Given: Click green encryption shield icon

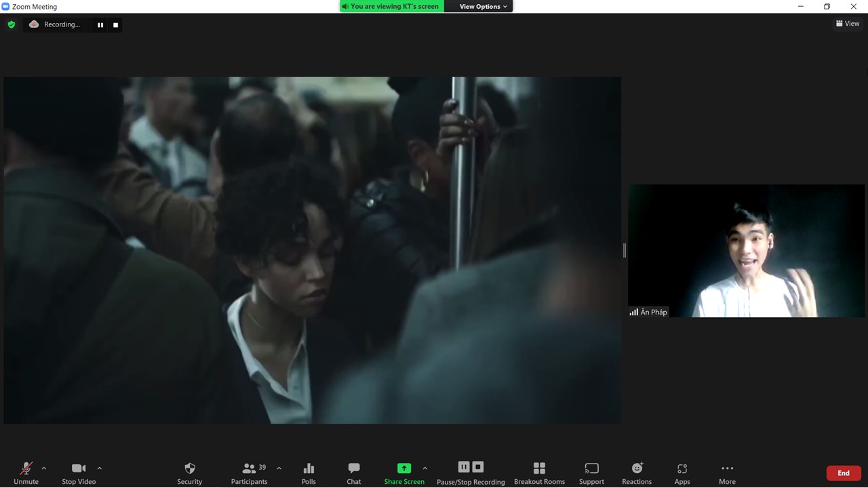Looking at the screenshot, I should click(x=12, y=24).
